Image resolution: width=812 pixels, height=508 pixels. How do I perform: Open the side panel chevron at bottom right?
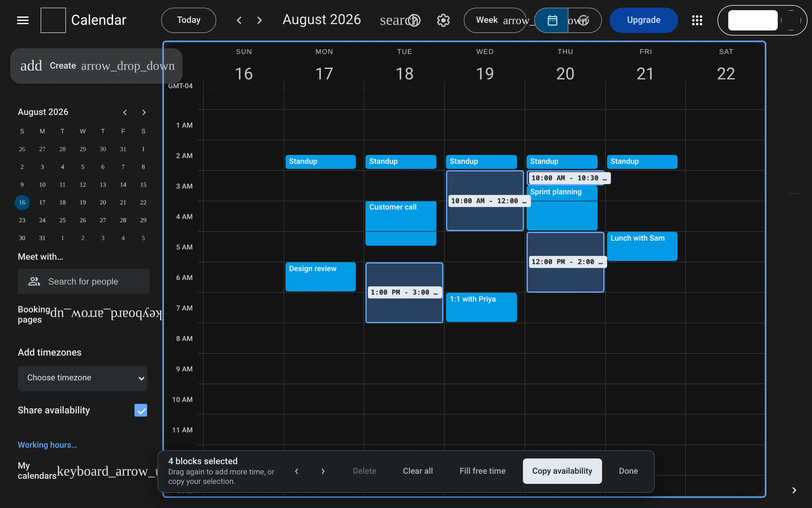coord(794,490)
